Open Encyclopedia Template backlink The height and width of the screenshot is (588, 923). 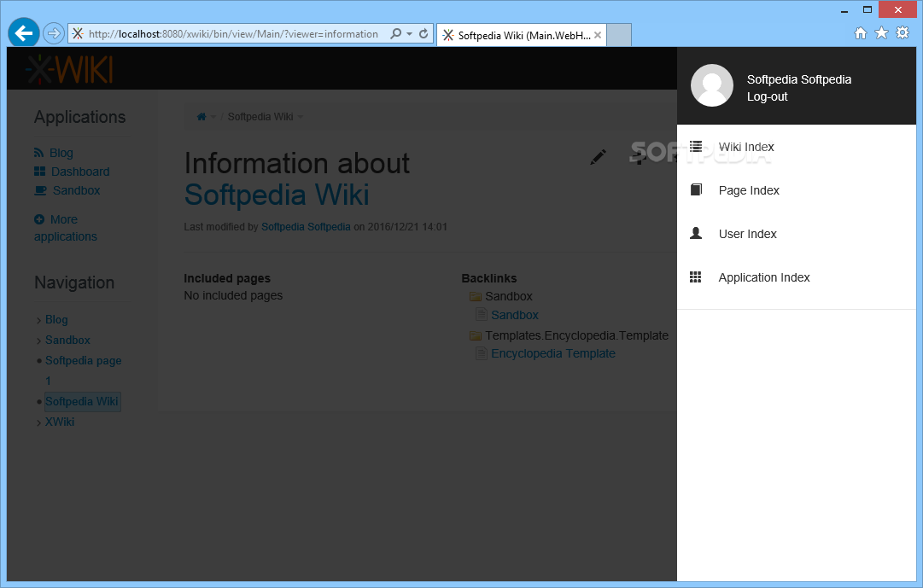552,353
